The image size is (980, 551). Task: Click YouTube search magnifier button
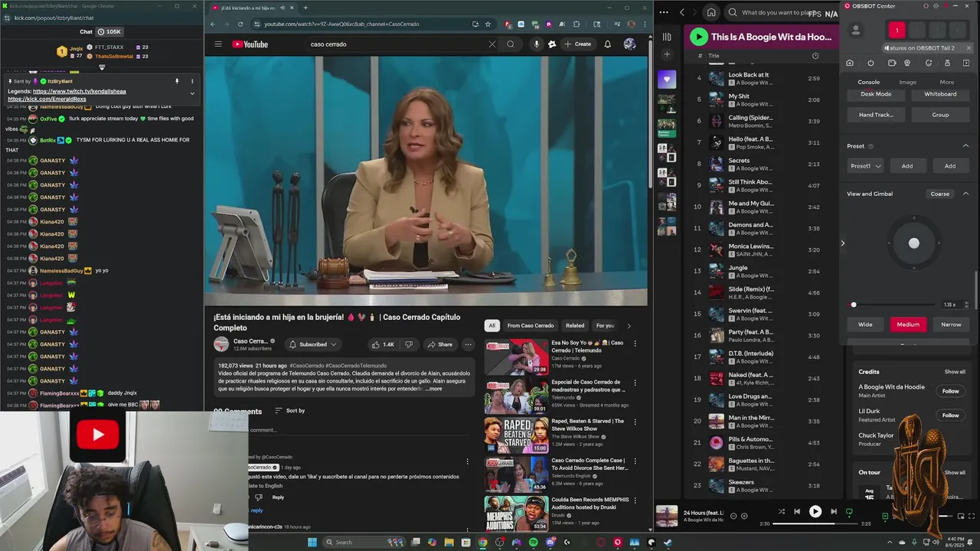(x=511, y=44)
